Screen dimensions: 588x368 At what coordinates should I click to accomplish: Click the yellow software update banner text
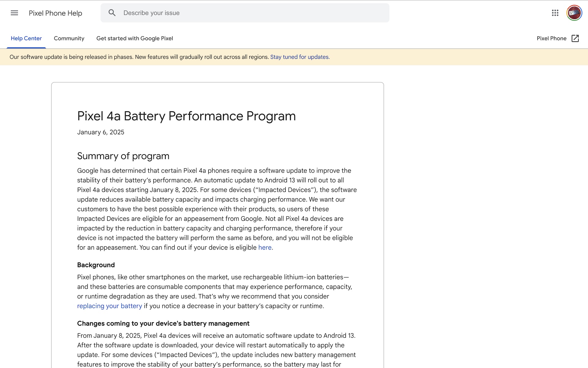pyautogui.click(x=139, y=57)
